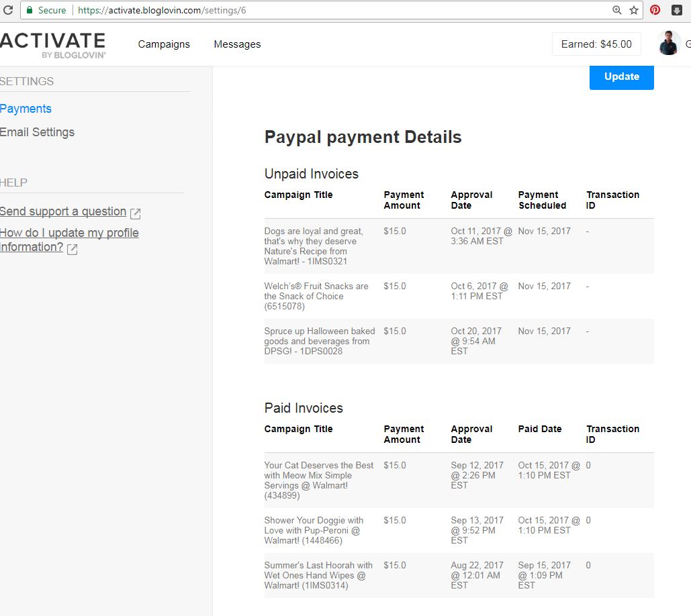
Task: Select the HELP sidebar heading
Action: [x=13, y=183]
